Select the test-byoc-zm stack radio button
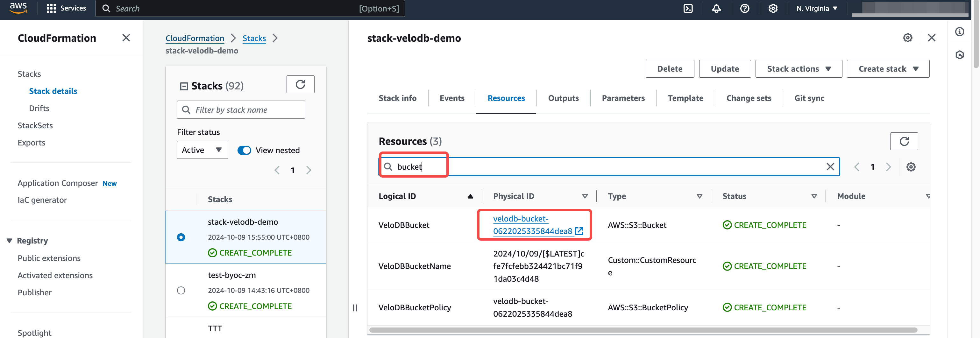This screenshot has width=980, height=338. 181,291
